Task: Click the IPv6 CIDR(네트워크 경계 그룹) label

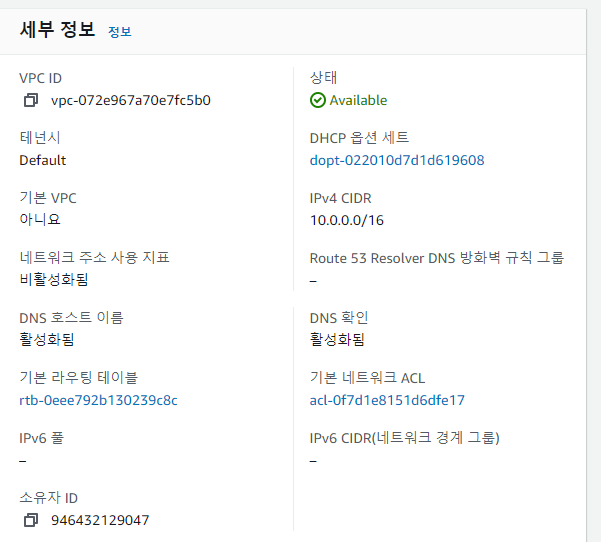Action: 404,438
